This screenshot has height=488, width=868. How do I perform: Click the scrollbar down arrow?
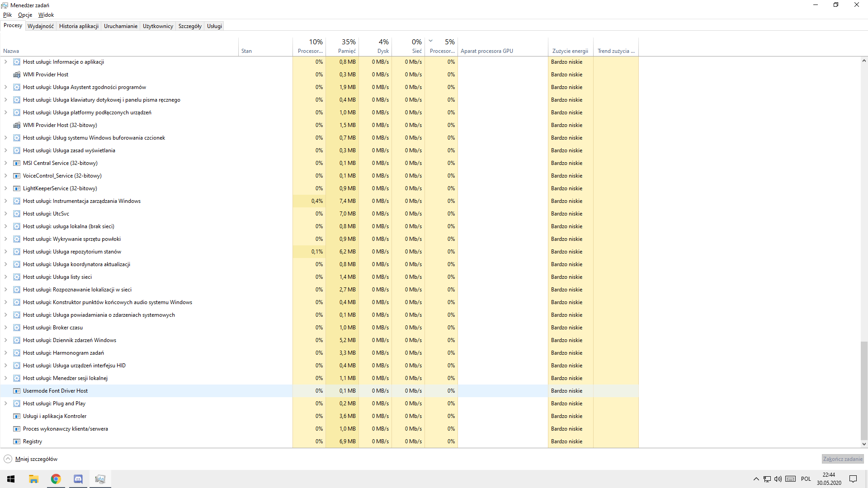click(x=864, y=444)
